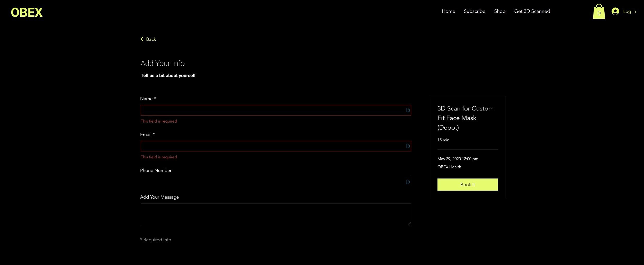Image resolution: width=644 pixels, height=265 pixels.
Task: Focus the Phone Number input field
Action: 276,182
